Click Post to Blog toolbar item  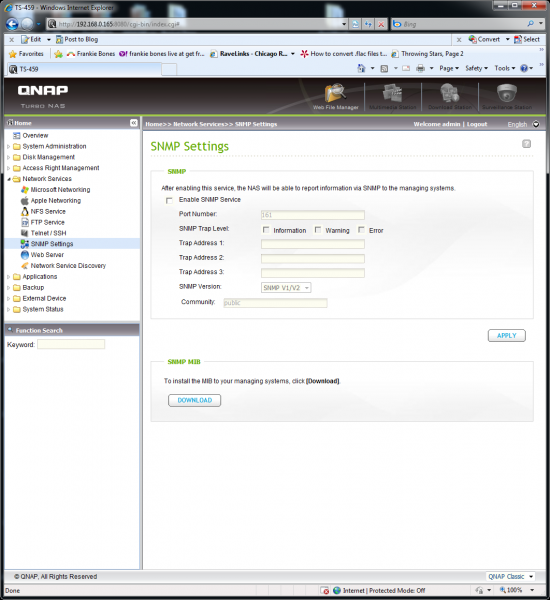[77, 39]
